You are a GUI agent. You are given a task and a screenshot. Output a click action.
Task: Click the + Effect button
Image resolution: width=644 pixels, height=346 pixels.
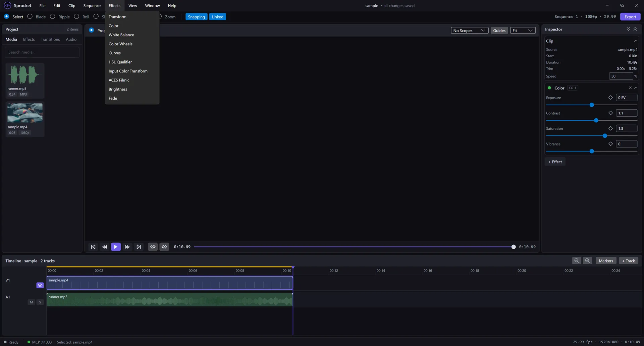tap(555, 162)
